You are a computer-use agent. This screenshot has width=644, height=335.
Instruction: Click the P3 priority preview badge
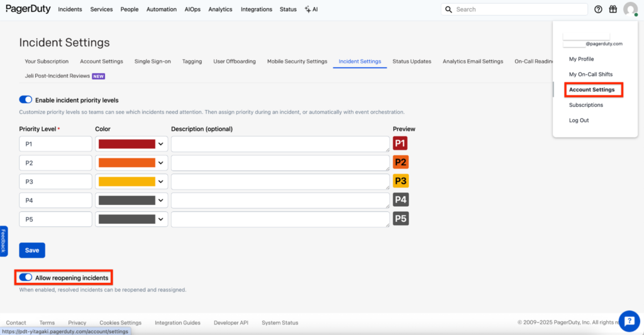(x=401, y=182)
